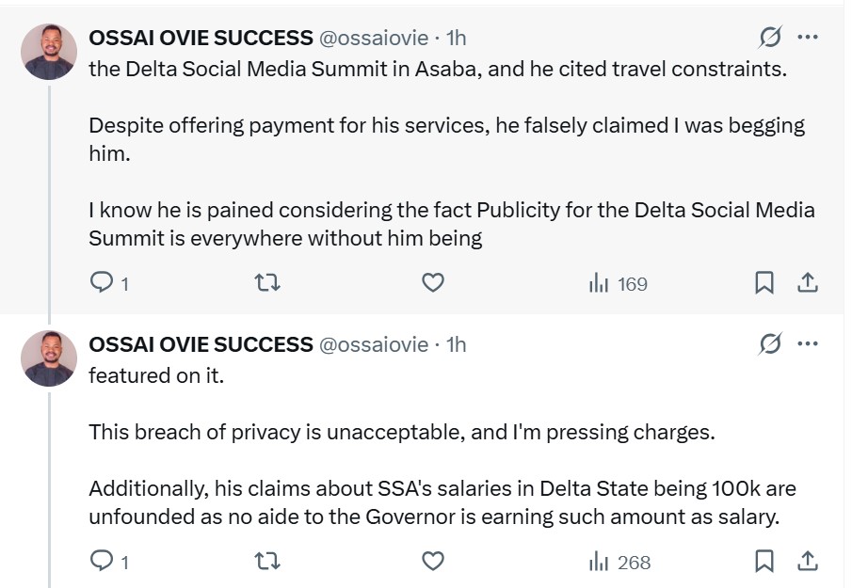
Task: Open more options menu on first tweet
Action: (808, 38)
